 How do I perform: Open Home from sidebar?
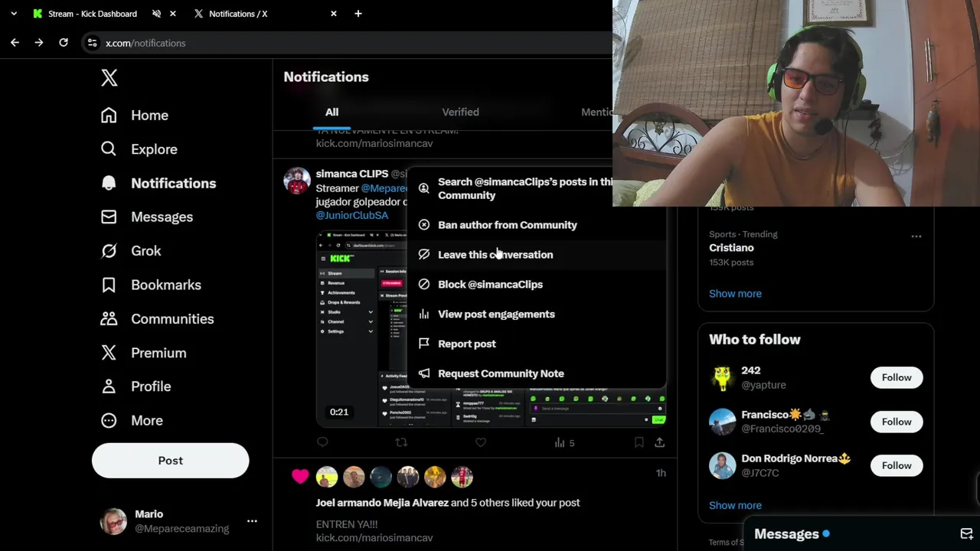(x=135, y=115)
